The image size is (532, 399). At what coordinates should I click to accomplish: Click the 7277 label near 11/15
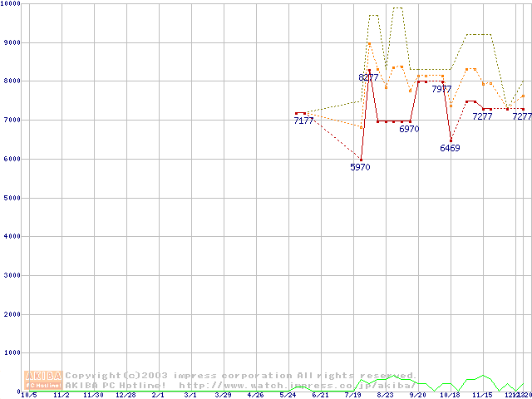[x=482, y=117]
